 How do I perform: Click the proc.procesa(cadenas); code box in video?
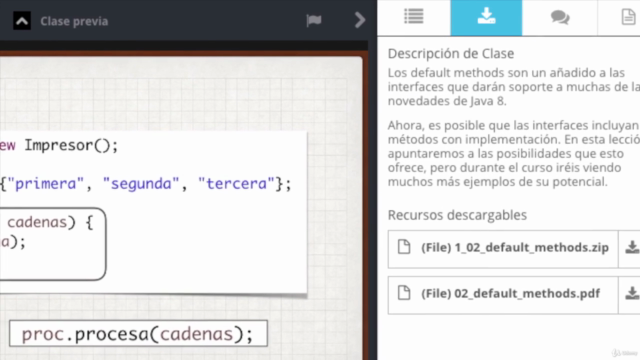tap(138, 333)
